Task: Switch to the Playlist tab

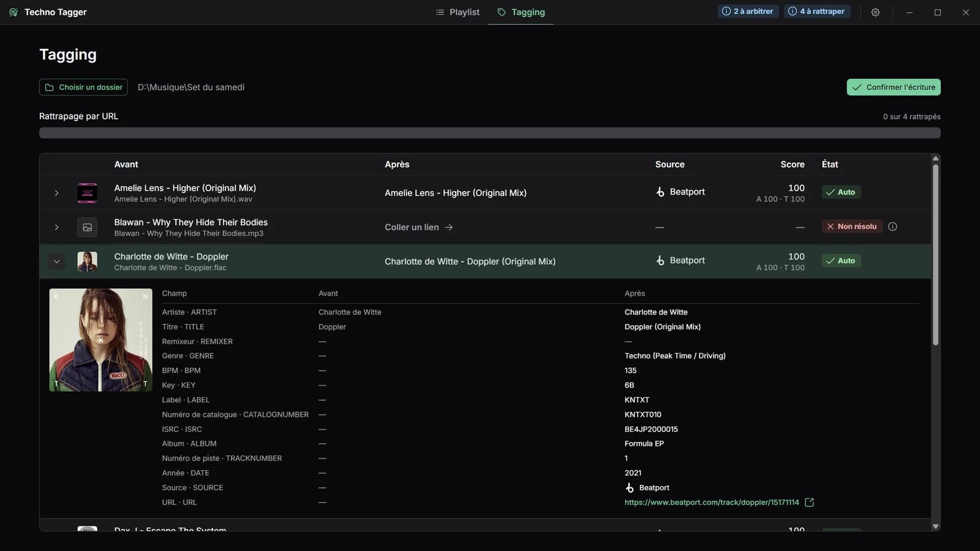Action: [458, 12]
